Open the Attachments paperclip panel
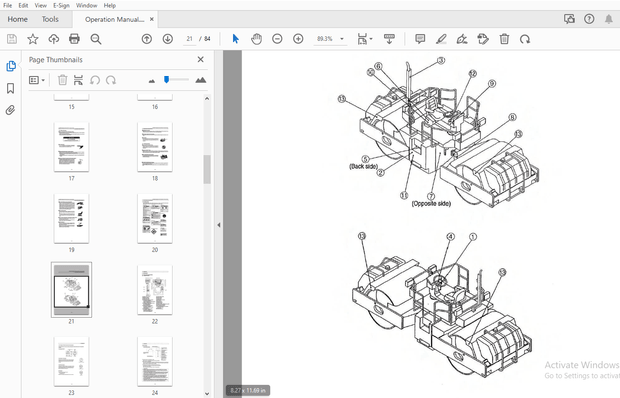This screenshot has width=620, height=398. (x=11, y=110)
